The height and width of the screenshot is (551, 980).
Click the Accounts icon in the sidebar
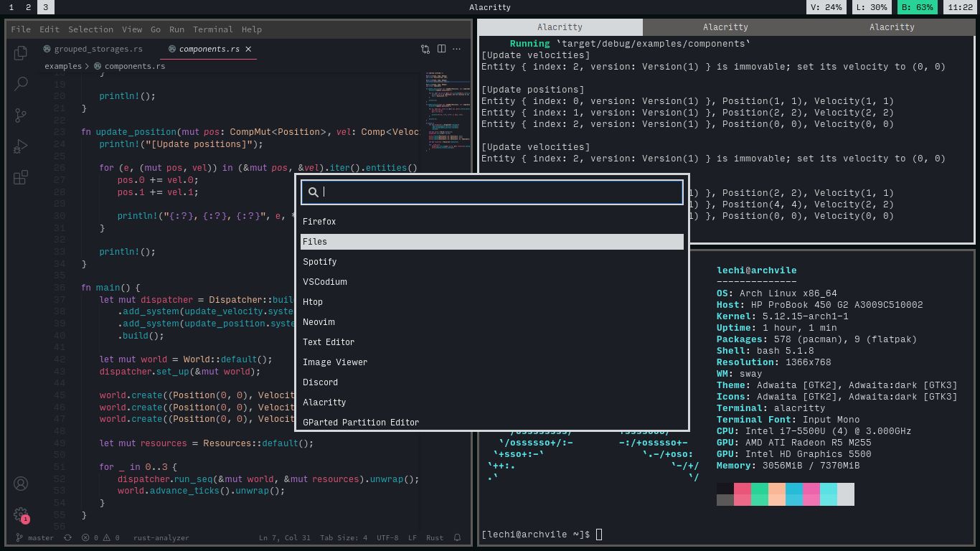pyautogui.click(x=20, y=484)
